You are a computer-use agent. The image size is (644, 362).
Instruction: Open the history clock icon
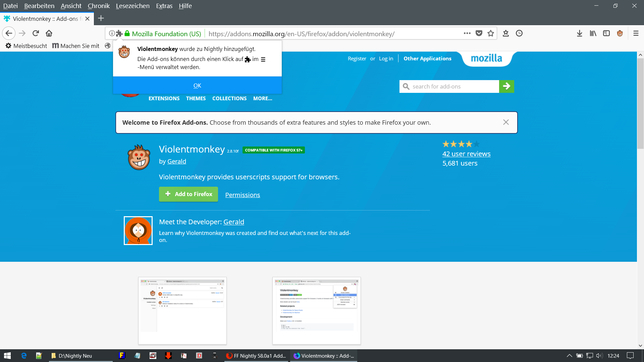coord(519,33)
